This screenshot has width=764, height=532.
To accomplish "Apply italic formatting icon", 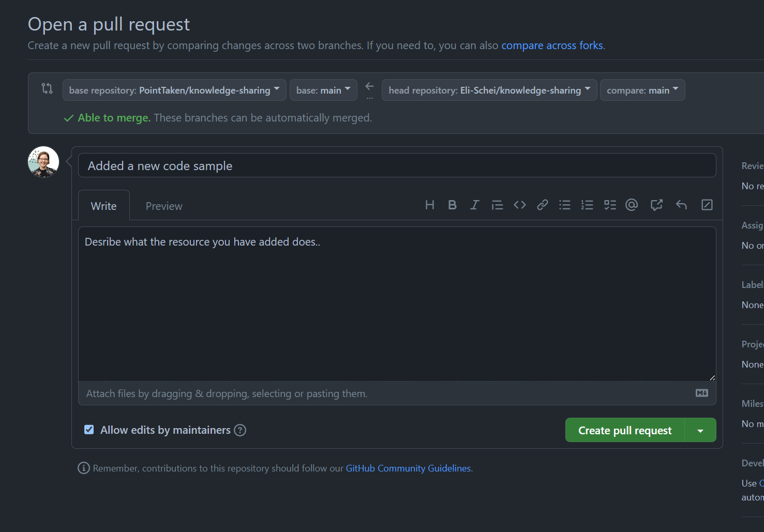I will coord(474,205).
